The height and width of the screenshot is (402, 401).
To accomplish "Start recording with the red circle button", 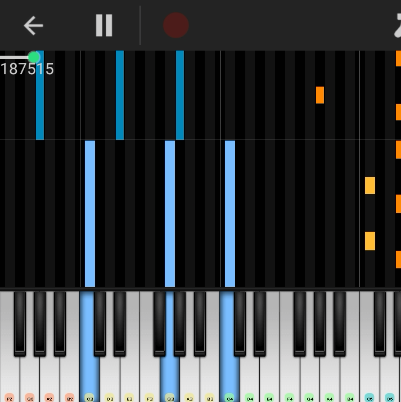I will point(176,25).
